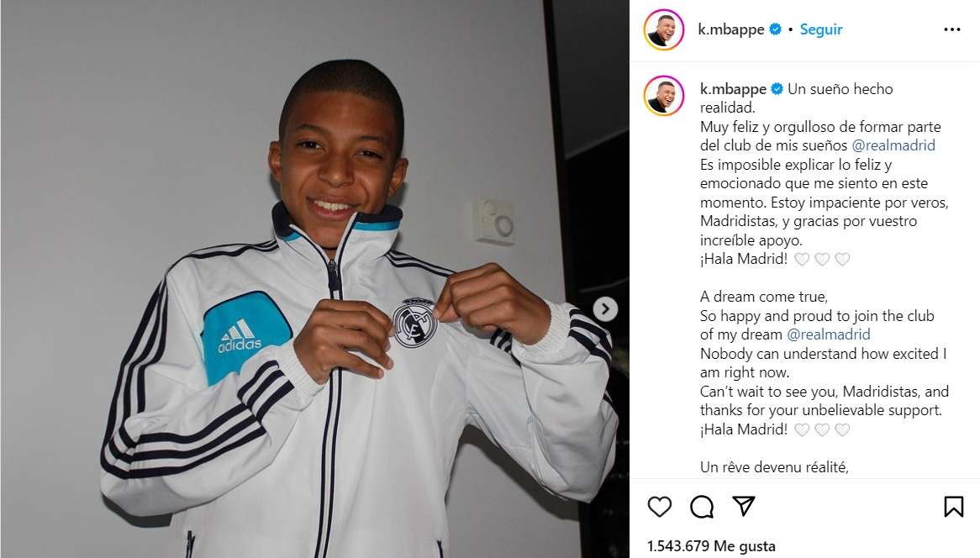
Task: Click the white hearts after first Hala Madrid
Action: point(822,259)
